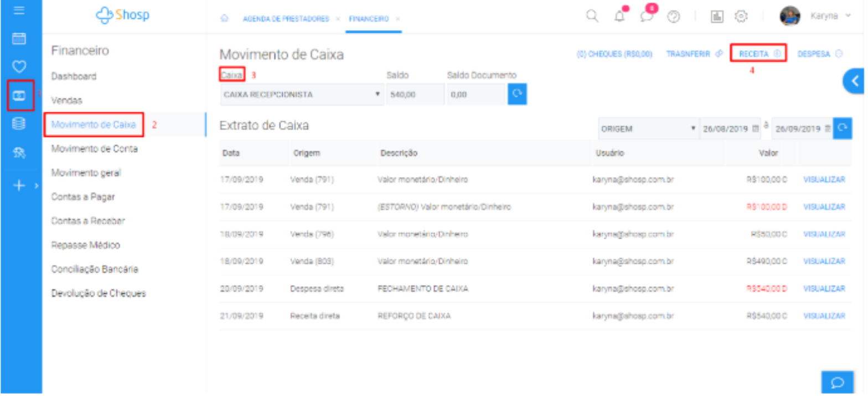
Task: Select Contas a Pagar menu item
Action: pos(83,197)
